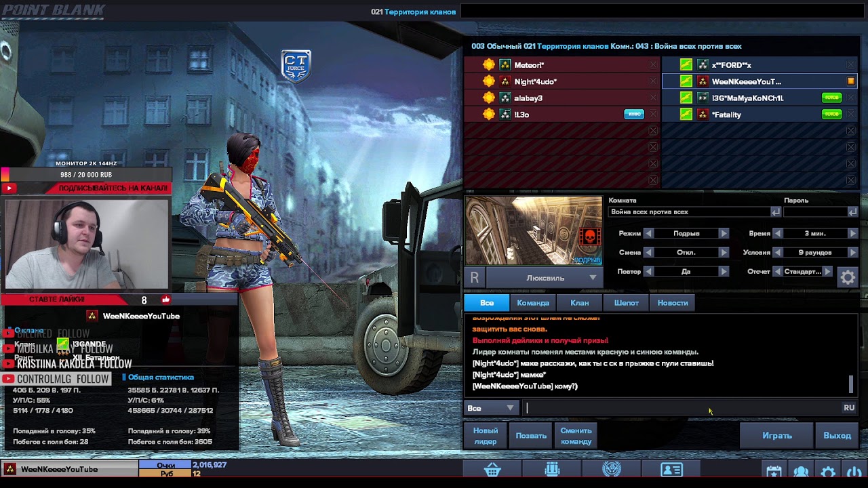The image size is (868, 488).
Task: Switch to Шепот chat tab
Action: pos(626,303)
